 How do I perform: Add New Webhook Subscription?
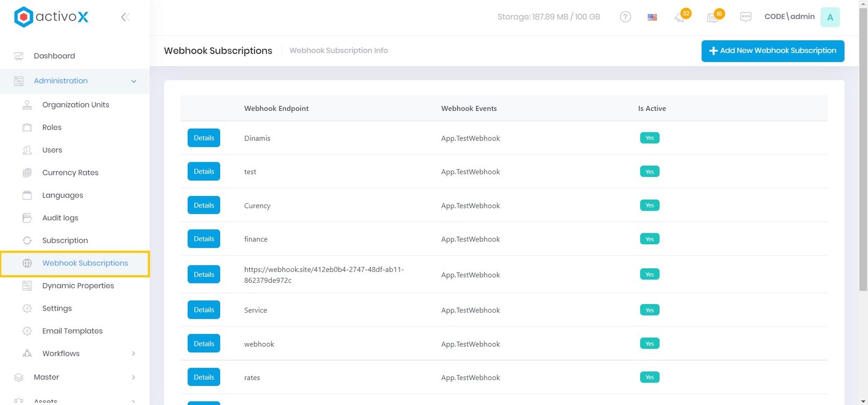(x=773, y=51)
